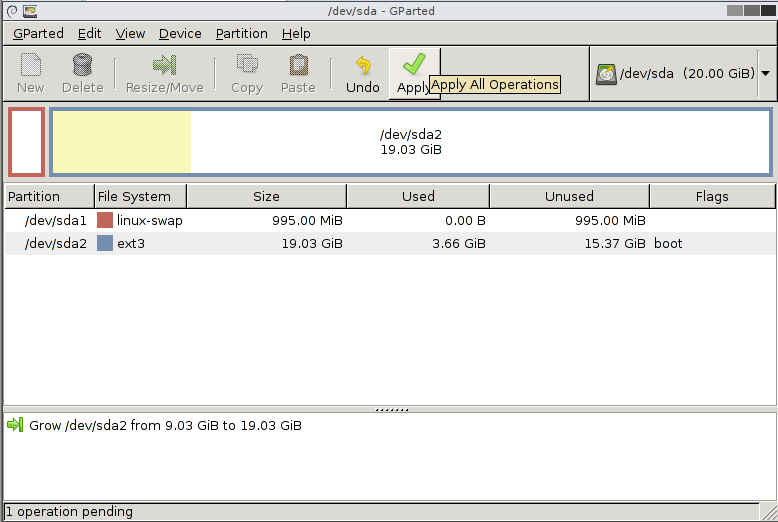778x522 pixels.
Task: Sort by the Size column header
Action: 266,196
